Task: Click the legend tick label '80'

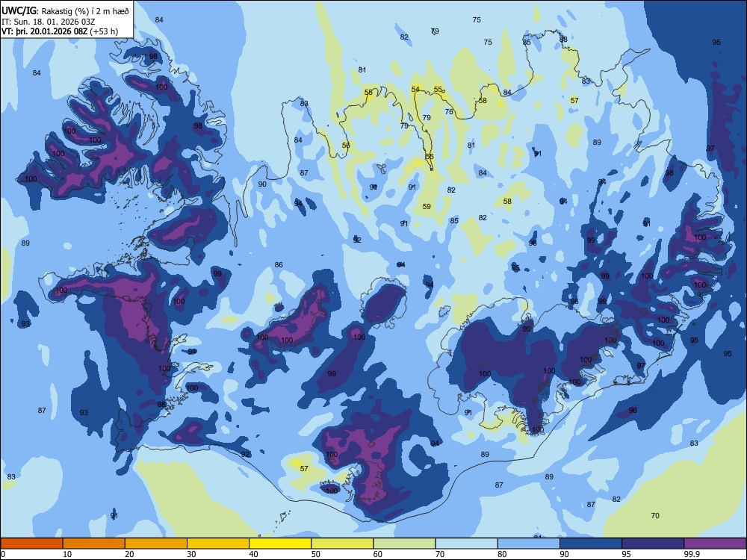Action: point(502,554)
